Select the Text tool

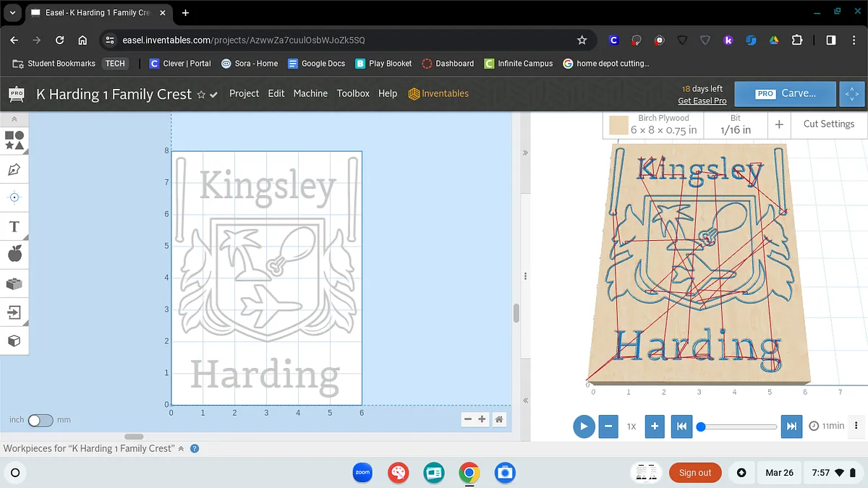coord(14,227)
